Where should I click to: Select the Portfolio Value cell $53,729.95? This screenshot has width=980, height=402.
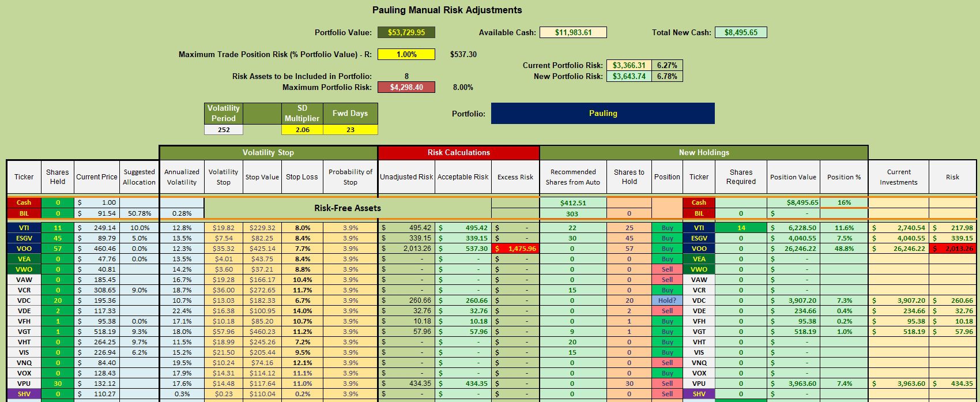click(x=406, y=32)
